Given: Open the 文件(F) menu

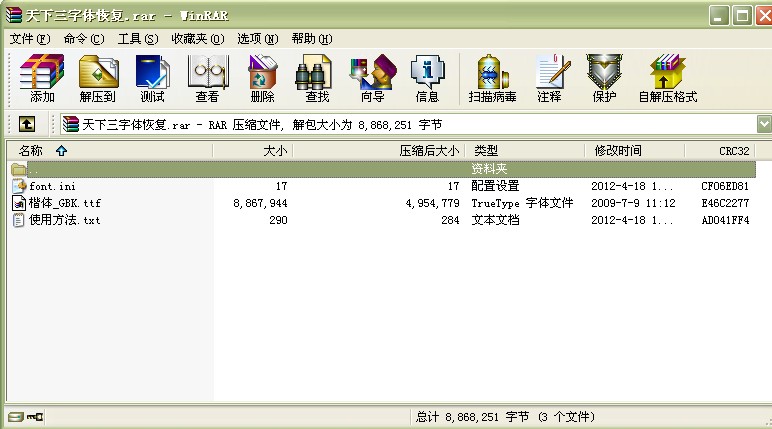Looking at the screenshot, I should 30,38.
